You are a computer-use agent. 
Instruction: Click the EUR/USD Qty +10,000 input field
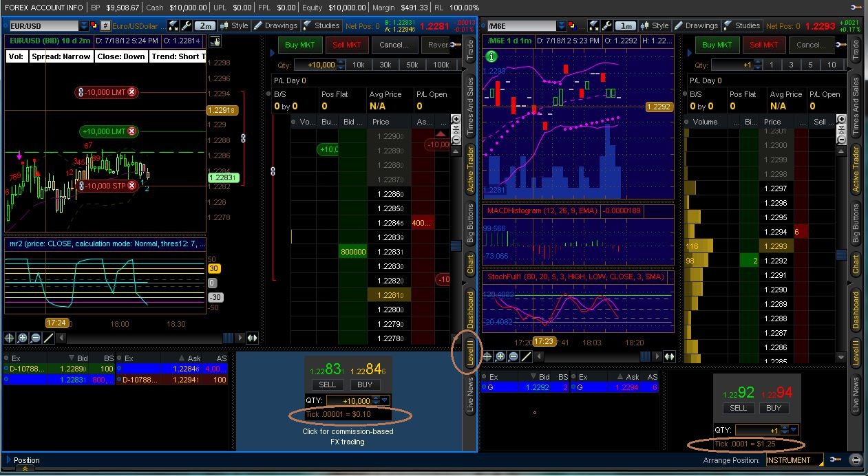[315, 65]
